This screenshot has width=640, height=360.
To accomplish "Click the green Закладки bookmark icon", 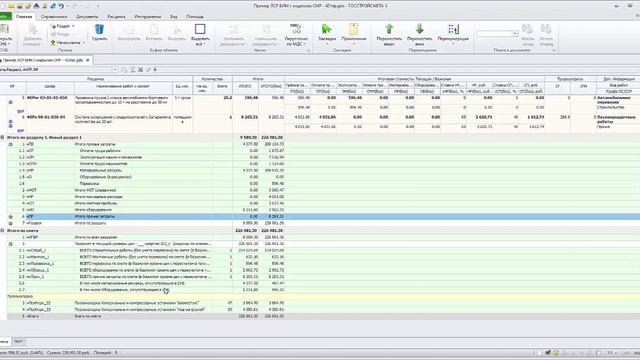I will [x=327, y=29].
